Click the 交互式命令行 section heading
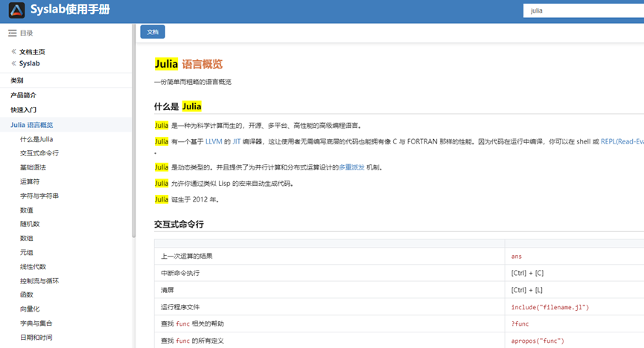This screenshot has width=644, height=348. [179, 225]
